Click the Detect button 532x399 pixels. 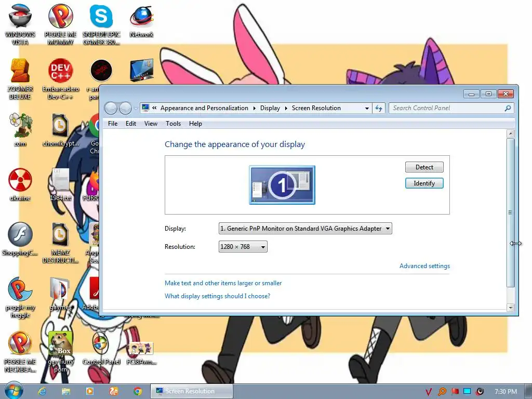424,167
